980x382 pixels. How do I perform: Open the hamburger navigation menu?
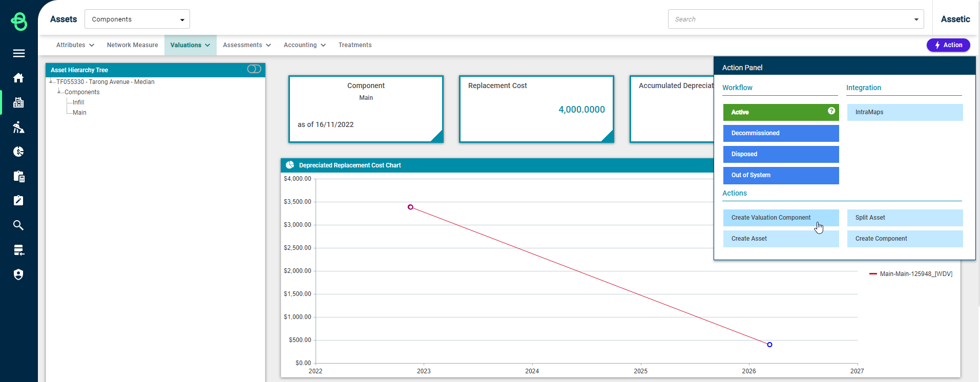[x=19, y=53]
